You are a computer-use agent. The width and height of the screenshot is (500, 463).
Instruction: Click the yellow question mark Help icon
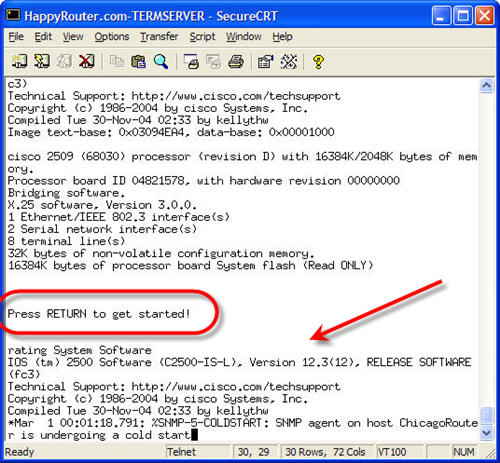pyautogui.click(x=318, y=62)
